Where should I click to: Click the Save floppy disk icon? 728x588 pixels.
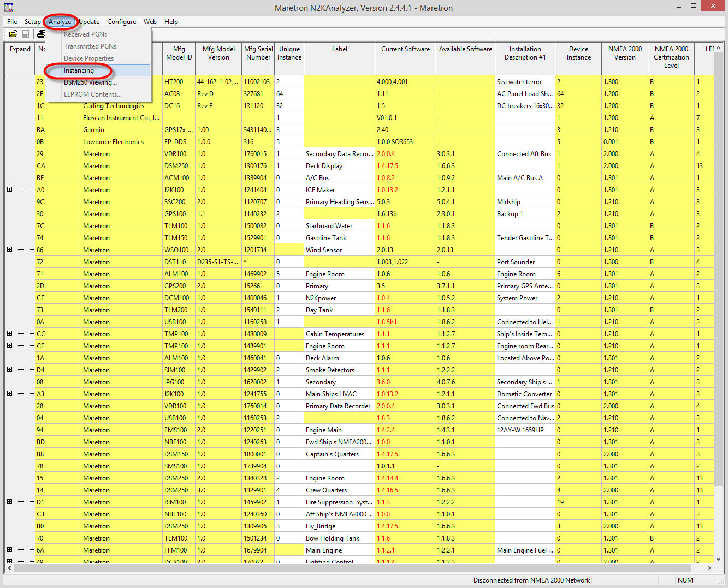[x=26, y=34]
